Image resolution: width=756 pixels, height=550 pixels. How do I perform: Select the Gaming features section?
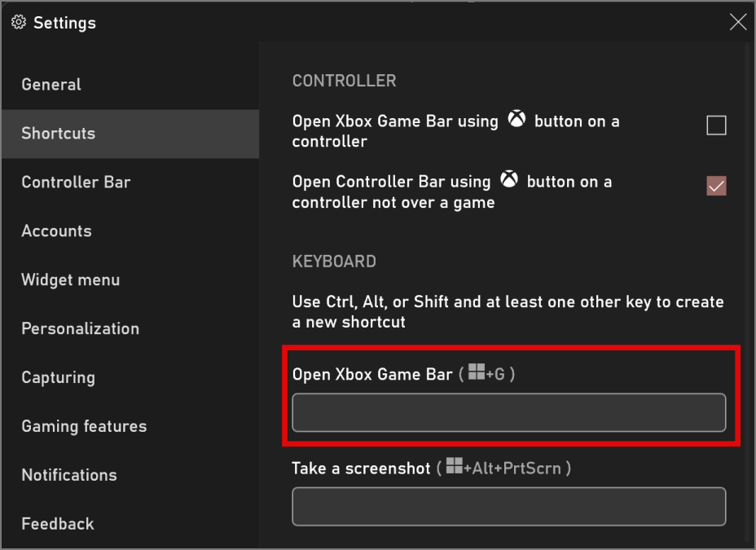click(83, 426)
